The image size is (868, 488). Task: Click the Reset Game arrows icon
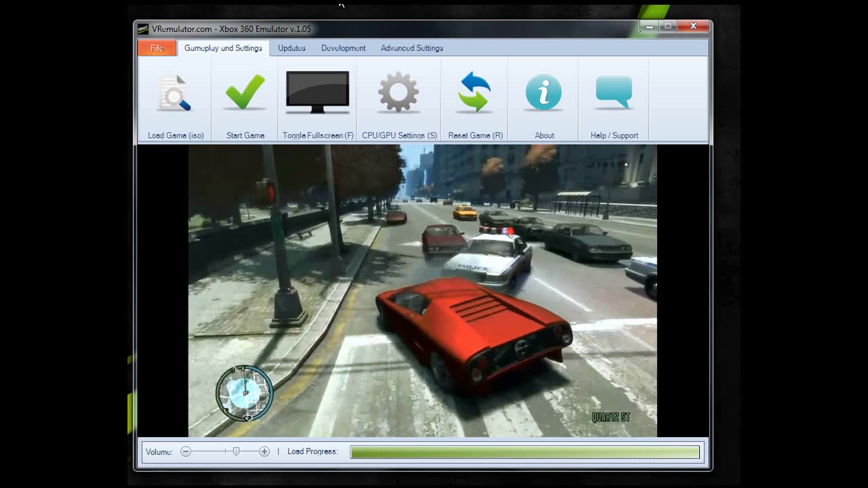tap(475, 92)
